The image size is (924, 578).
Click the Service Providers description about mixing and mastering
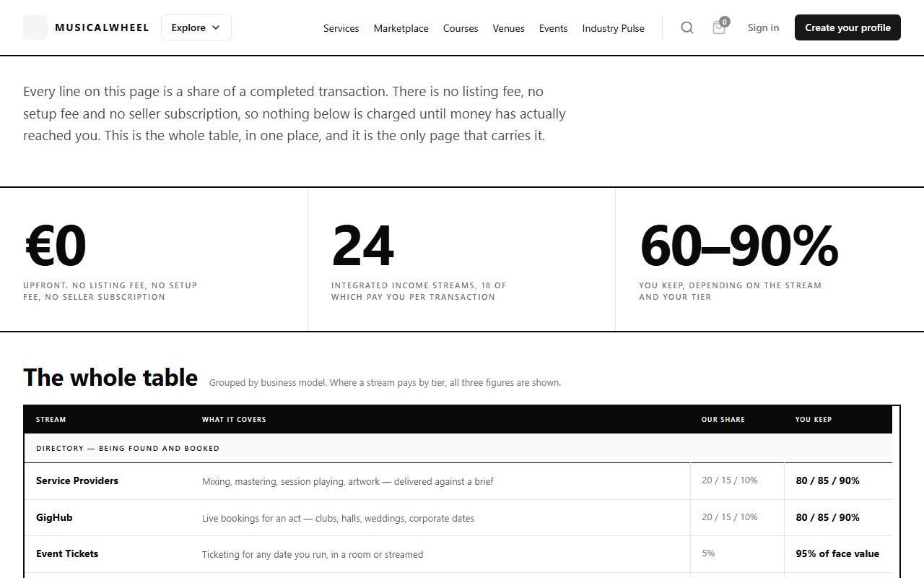348,481
